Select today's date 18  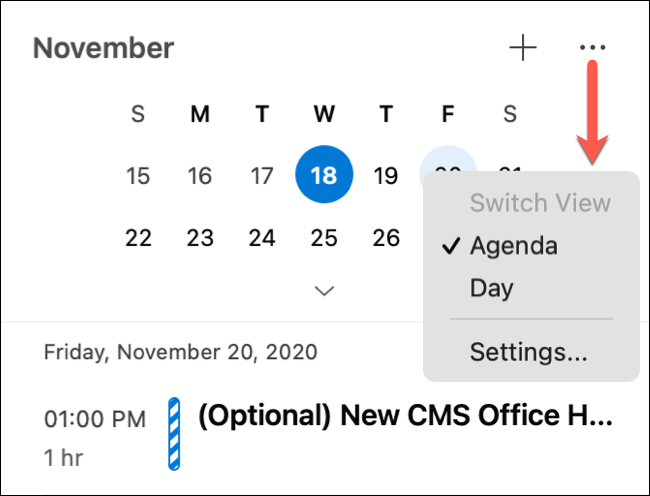point(324,176)
